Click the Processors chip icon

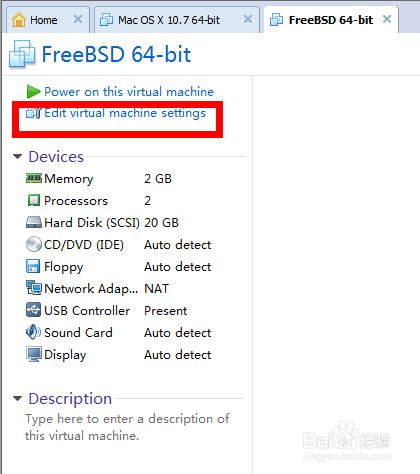pos(34,200)
